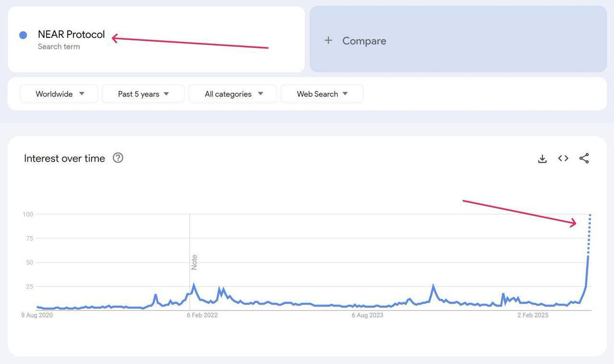Click the arrow next to Web Search

tap(345, 94)
